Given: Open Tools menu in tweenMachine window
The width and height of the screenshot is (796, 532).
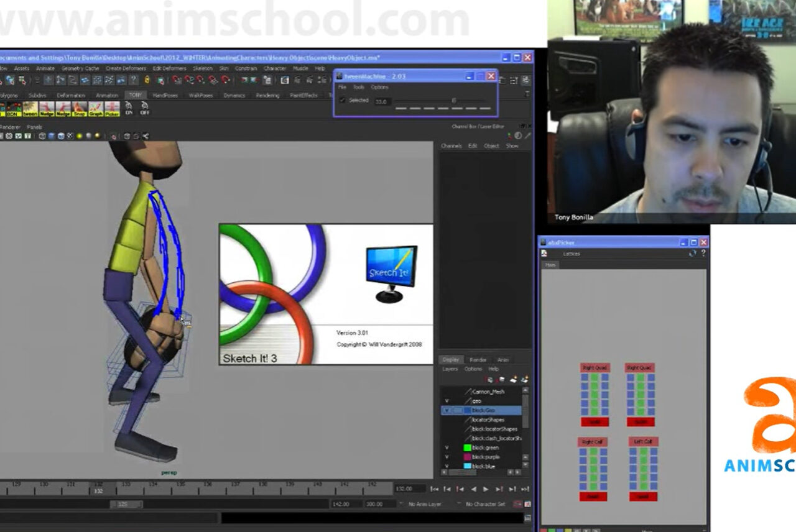Looking at the screenshot, I should tap(359, 88).
